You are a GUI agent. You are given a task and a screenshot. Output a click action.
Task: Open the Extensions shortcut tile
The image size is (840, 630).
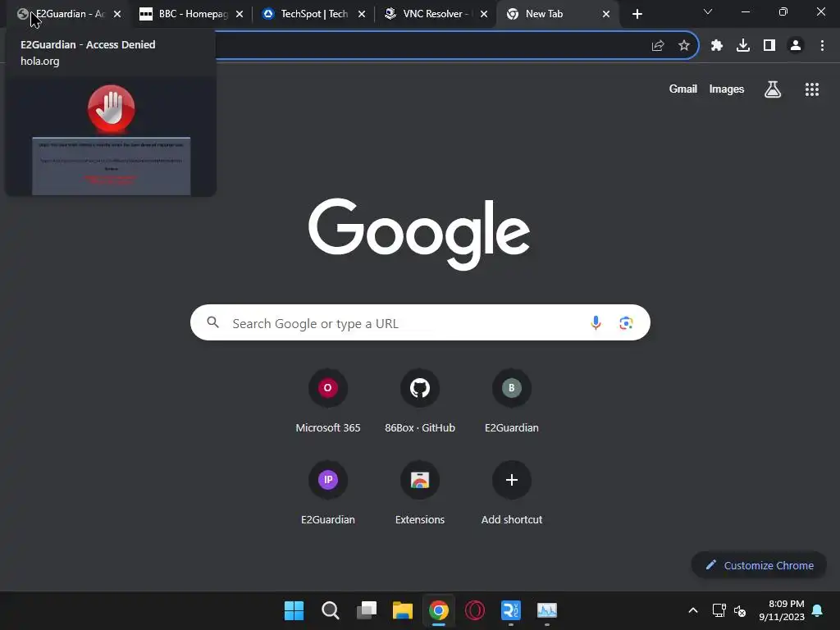tap(420, 492)
